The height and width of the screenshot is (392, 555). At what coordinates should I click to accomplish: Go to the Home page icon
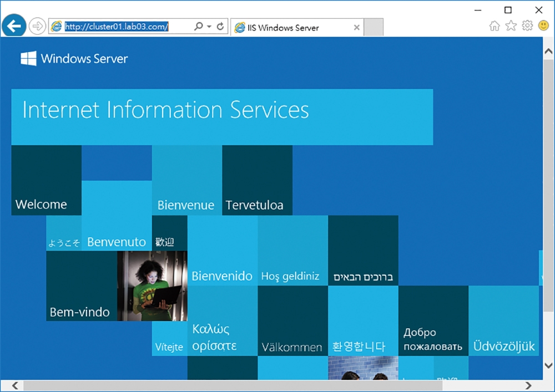pyautogui.click(x=495, y=26)
